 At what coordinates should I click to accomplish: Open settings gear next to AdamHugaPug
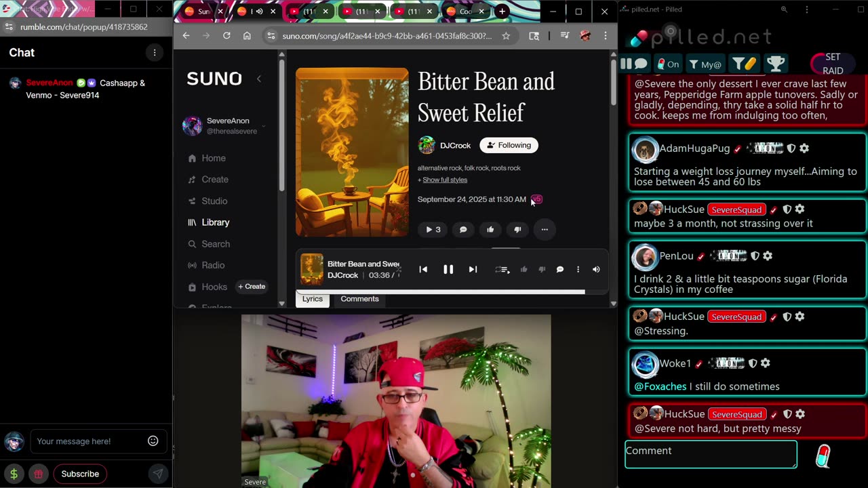(804, 148)
